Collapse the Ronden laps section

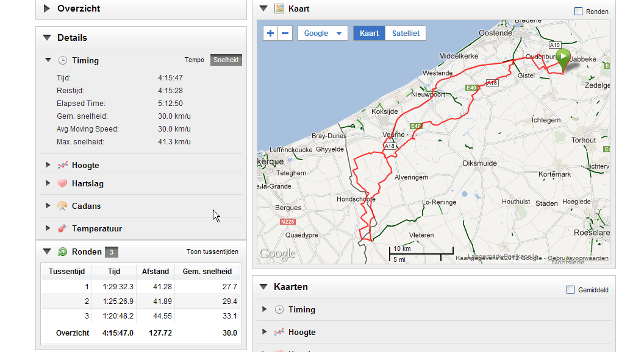[x=47, y=252]
